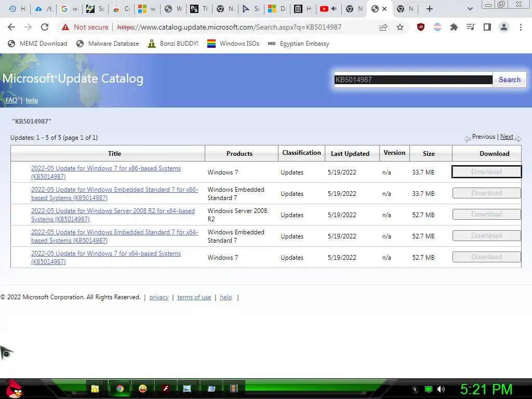This screenshot has height=399, width=532.
Task: Click the Chrome taskbar icon
Action: point(120,389)
